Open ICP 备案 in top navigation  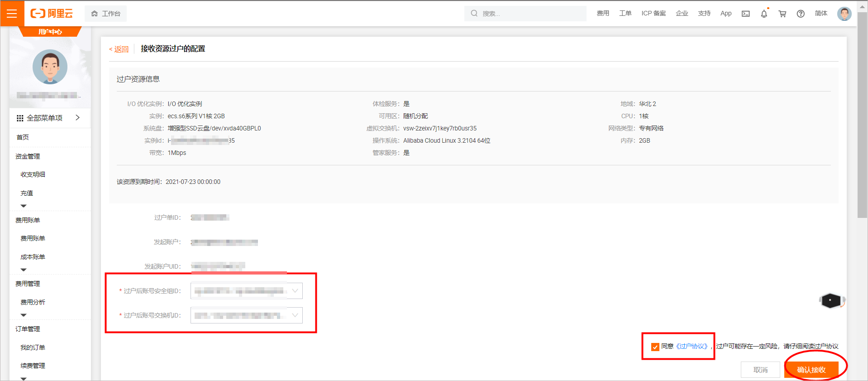[653, 14]
